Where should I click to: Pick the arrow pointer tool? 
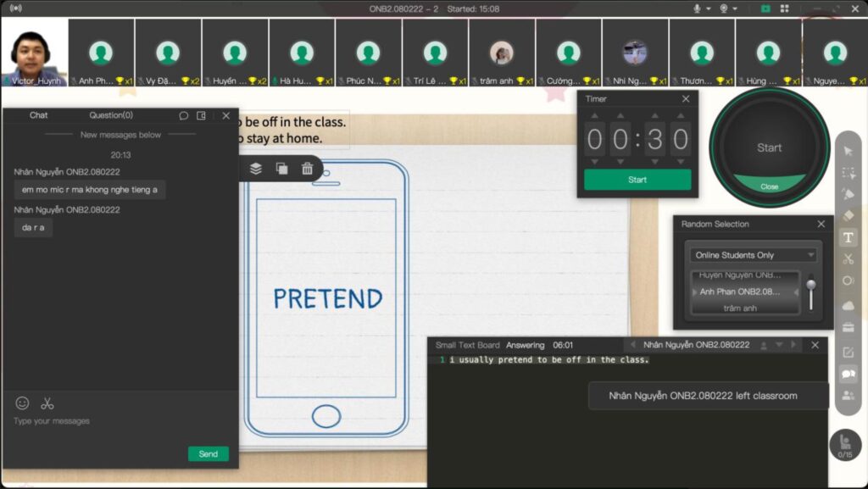(848, 151)
